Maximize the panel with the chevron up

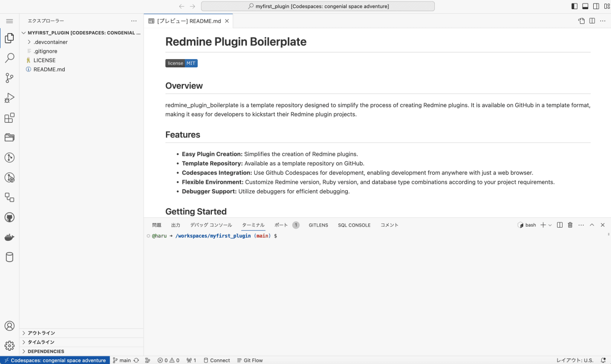[592, 225]
